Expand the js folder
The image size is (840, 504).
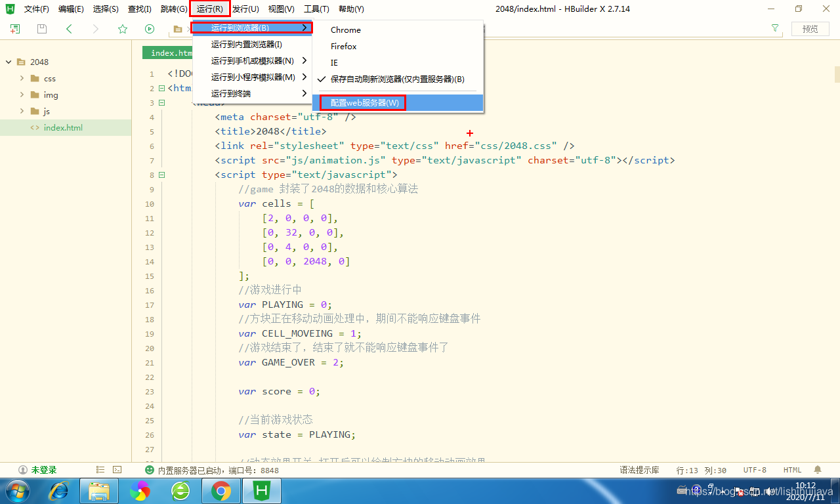click(22, 111)
